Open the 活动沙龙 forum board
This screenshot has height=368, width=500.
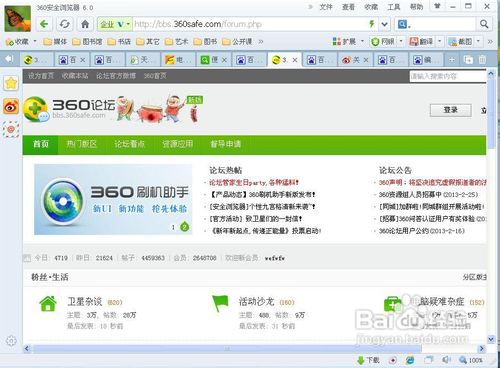(256, 302)
